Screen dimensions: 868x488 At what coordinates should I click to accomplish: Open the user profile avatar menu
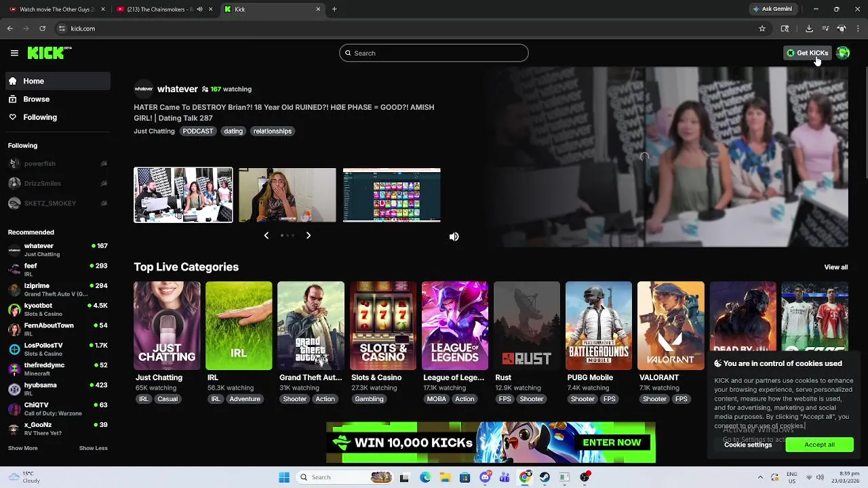[843, 53]
